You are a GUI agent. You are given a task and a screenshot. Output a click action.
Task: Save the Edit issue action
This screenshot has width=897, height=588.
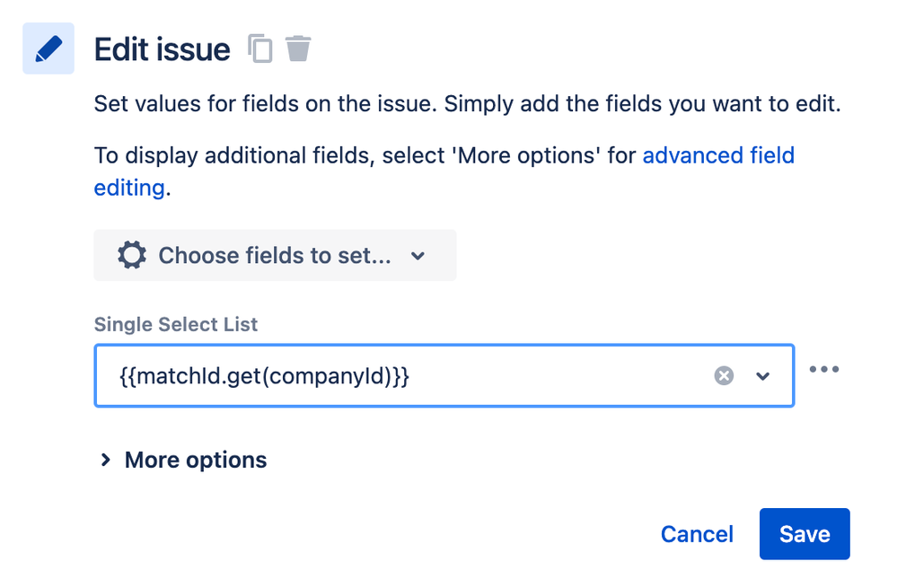point(805,534)
